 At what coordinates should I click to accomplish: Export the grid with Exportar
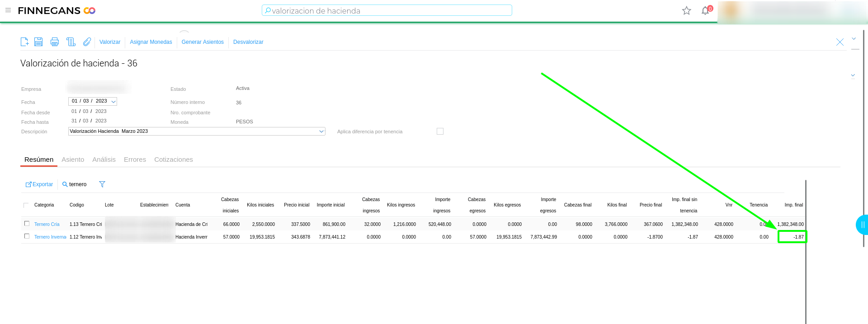pyautogui.click(x=39, y=184)
